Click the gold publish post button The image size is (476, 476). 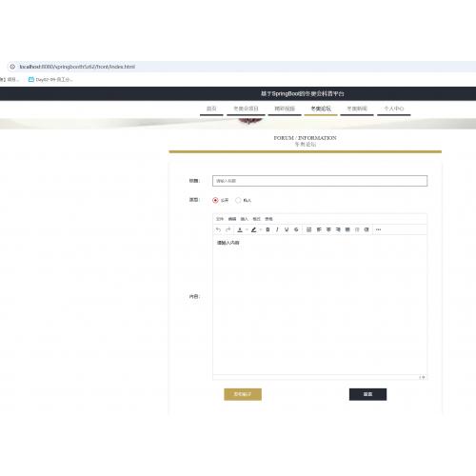click(x=243, y=394)
